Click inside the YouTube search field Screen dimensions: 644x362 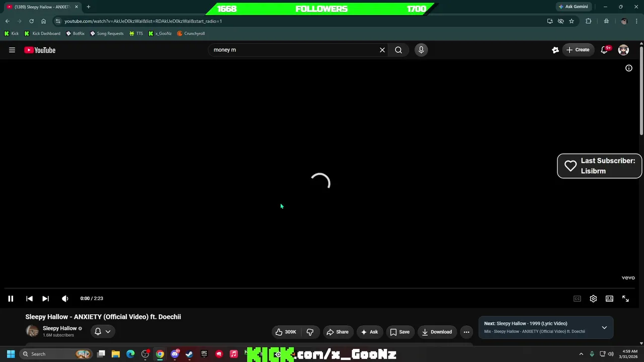[x=294, y=50]
